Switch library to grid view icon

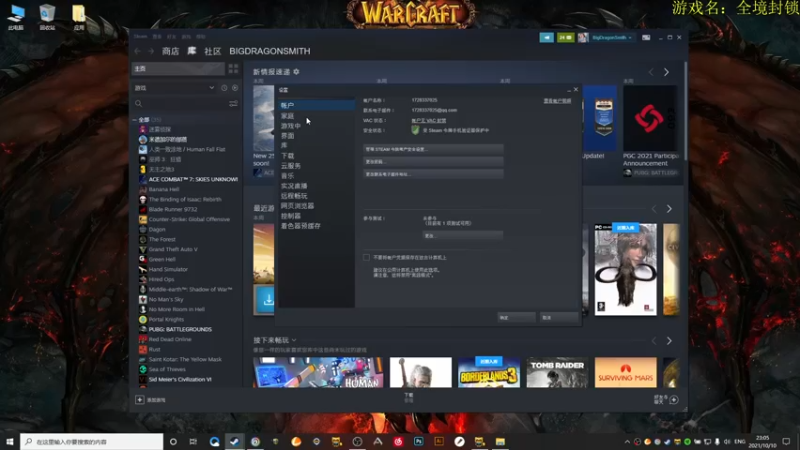233,68
